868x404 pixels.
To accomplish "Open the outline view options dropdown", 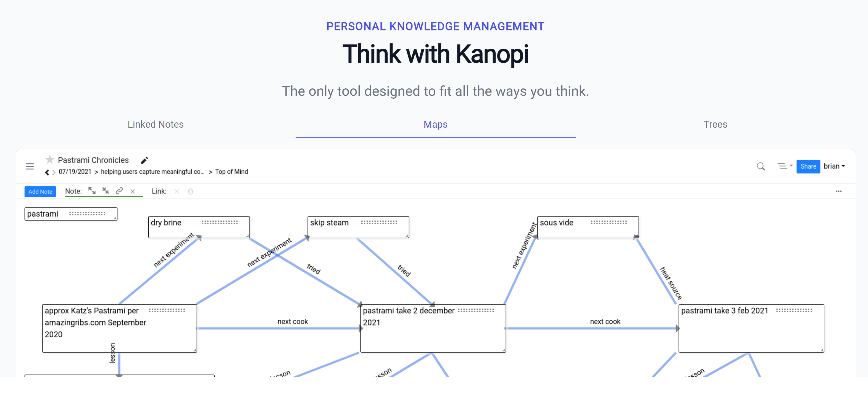I will tap(785, 166).
